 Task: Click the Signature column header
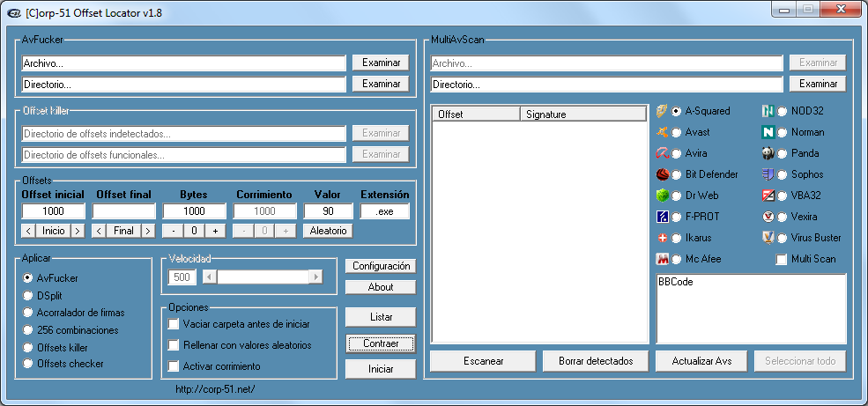click(x=583, y=114)
